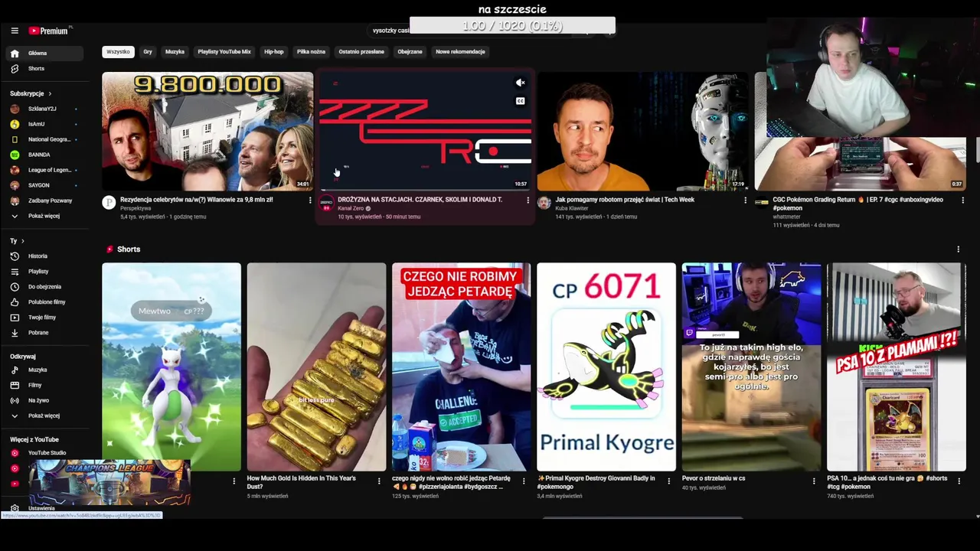Open Twoje filmy in sidebar
The image size is (980, 551).
pyautogui.click(x=46, y=318)
